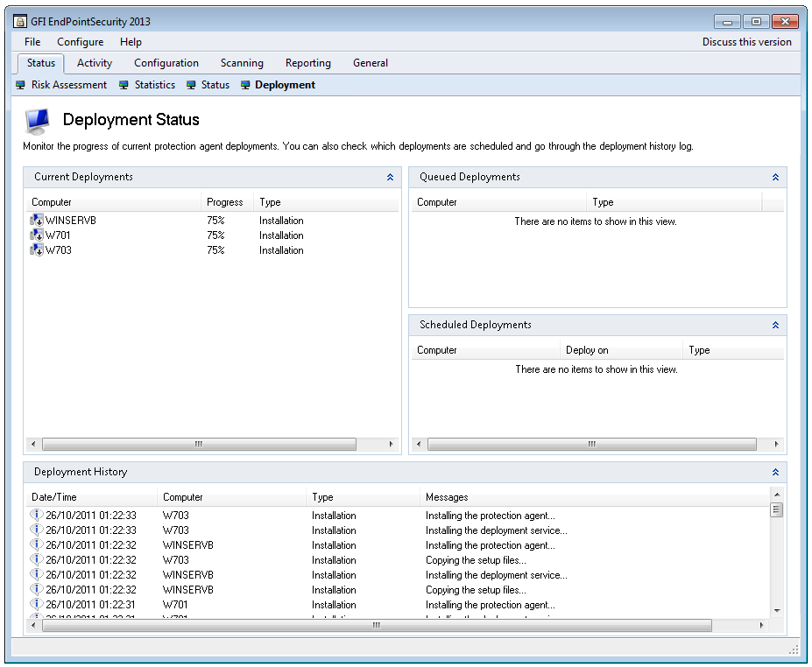Click the Deployment monitor icon
The height and width of the screenshot is (667, 812).
pyautogui.click(x=245, y=85)
